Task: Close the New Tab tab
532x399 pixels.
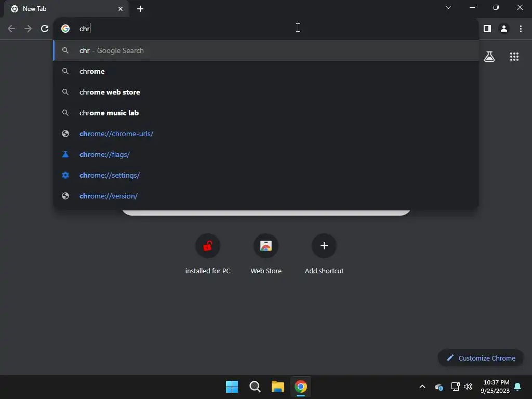Action: pyautogui.click(x=121, y=9)
